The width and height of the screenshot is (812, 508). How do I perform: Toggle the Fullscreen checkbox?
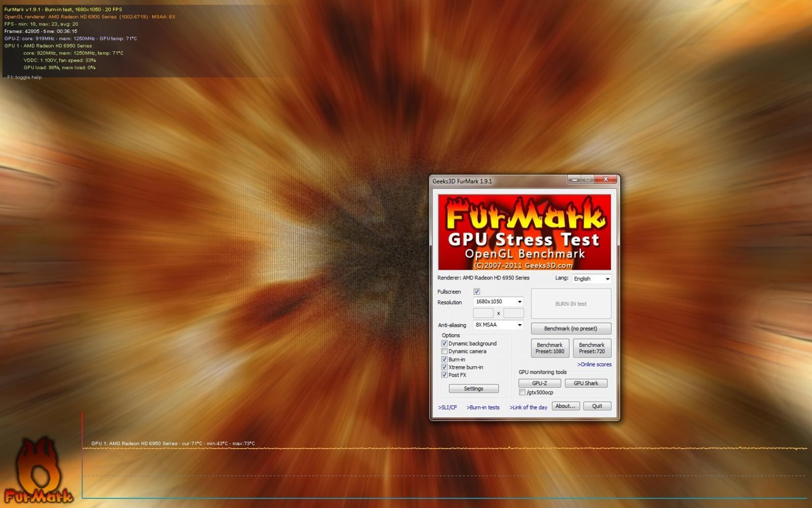(x=477, y=292)
